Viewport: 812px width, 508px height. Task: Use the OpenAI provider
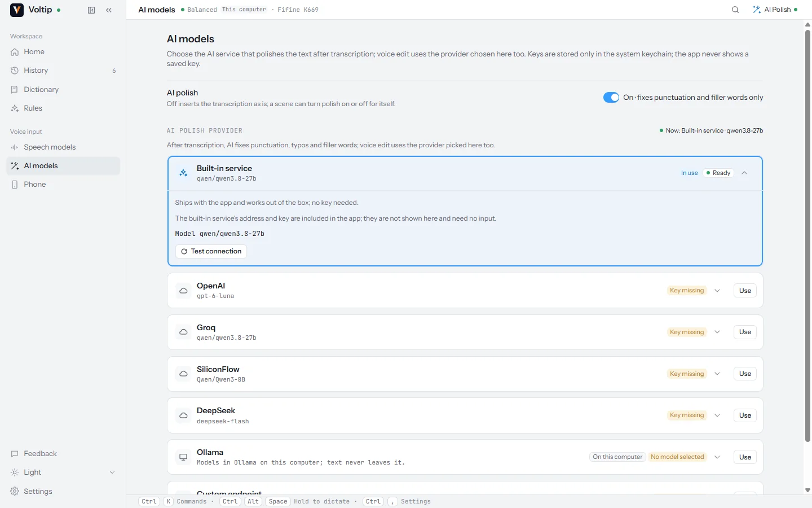(x=745, y=291)
